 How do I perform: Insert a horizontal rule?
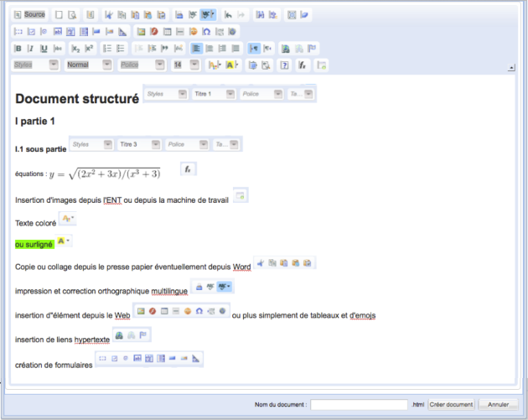(x=180, y=32)
